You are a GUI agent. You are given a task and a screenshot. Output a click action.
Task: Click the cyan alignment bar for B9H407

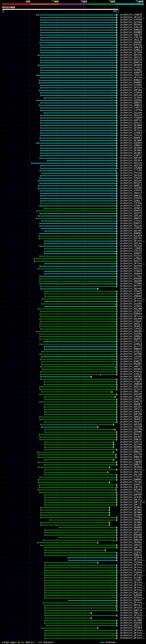93,601
